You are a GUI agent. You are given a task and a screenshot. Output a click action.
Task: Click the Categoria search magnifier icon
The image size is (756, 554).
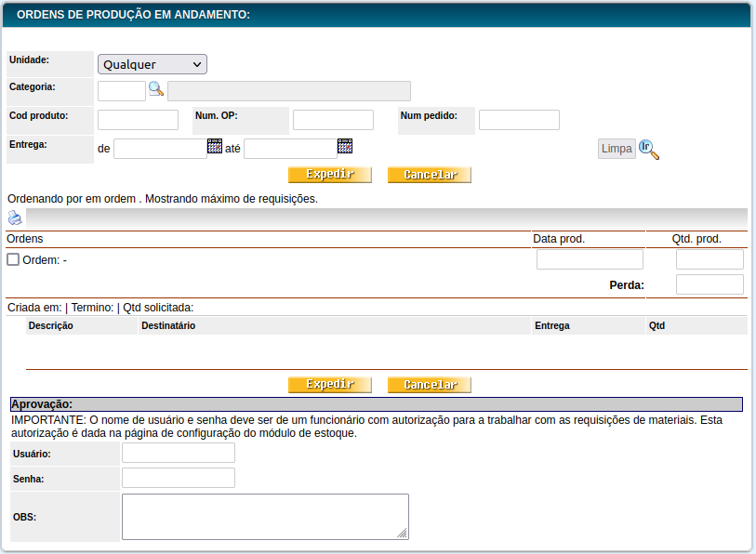pos(156,89)
